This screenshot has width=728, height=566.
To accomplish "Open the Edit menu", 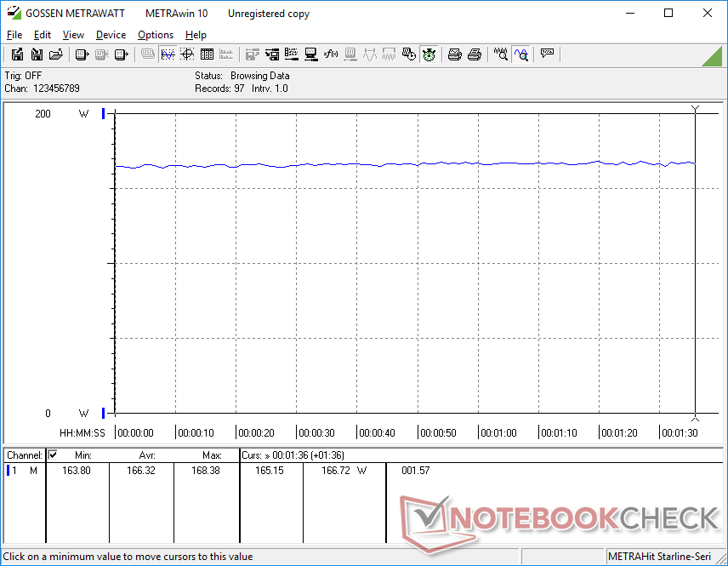I will point(43,35).
